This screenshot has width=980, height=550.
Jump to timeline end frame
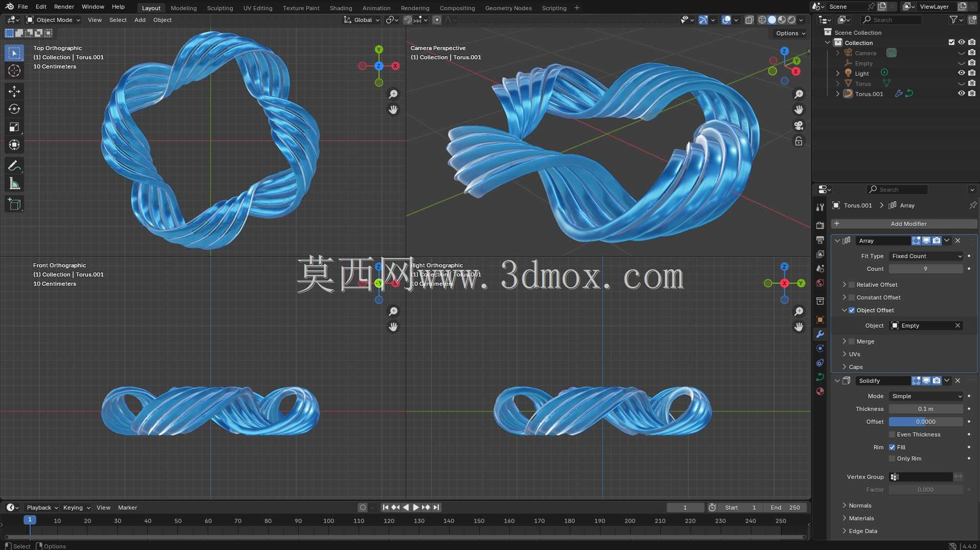(x=436, y=508)
